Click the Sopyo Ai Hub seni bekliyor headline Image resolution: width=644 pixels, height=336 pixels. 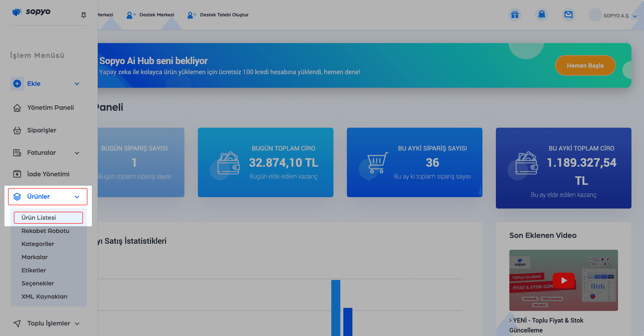point(153,61)
